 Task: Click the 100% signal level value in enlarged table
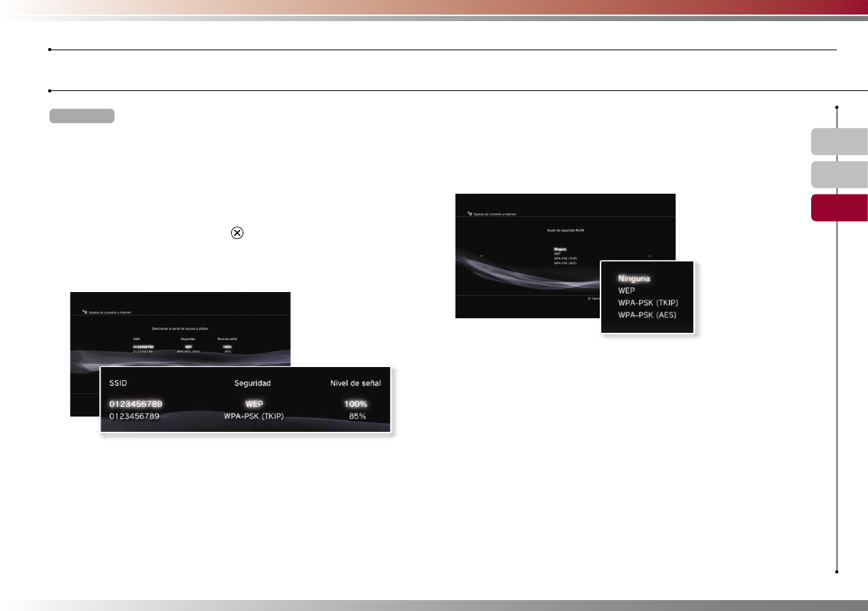click(x=356, y=403)
